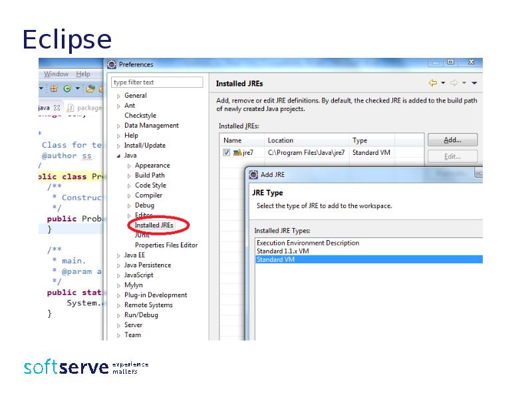
Task: Select Installed JREs in the tree
Action: tap(154, 225)
